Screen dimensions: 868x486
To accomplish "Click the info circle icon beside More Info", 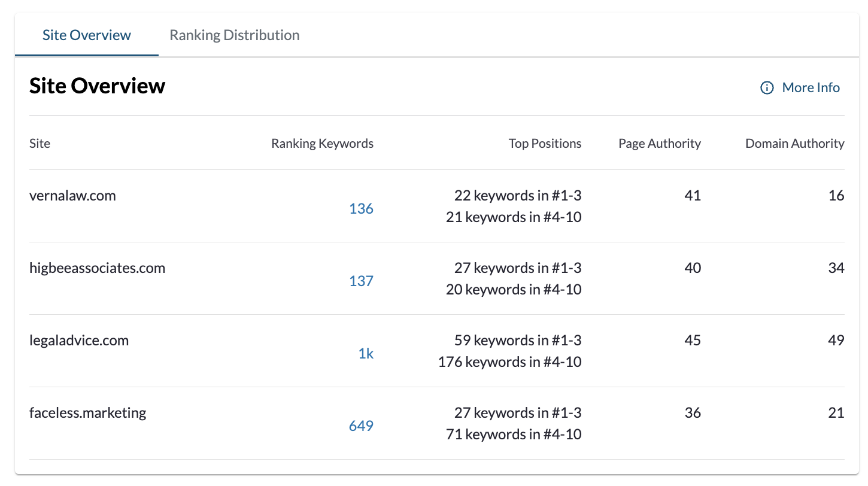I will [767, 88].
